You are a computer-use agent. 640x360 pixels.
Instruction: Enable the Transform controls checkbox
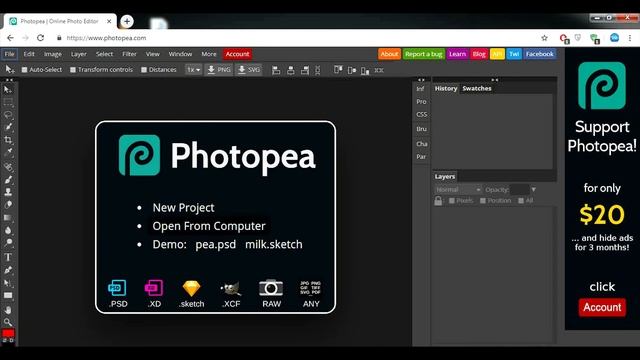point(73,70)
